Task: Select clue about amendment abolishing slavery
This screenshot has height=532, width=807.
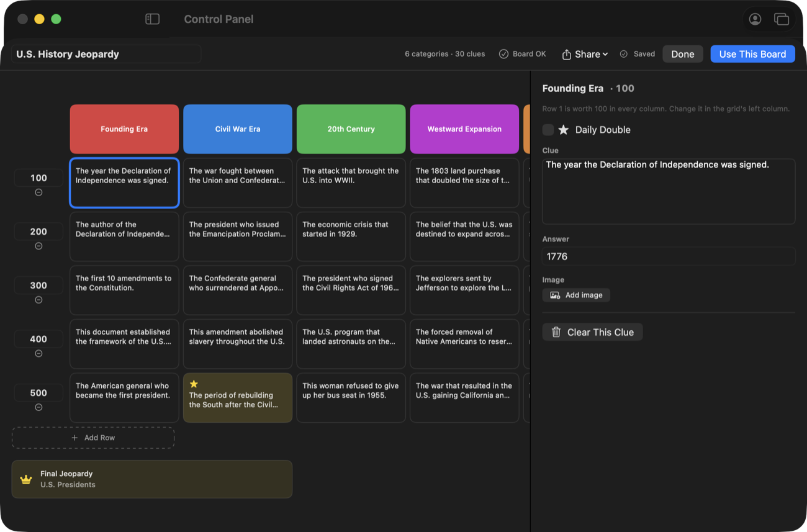Action: (x=238, y=344)
